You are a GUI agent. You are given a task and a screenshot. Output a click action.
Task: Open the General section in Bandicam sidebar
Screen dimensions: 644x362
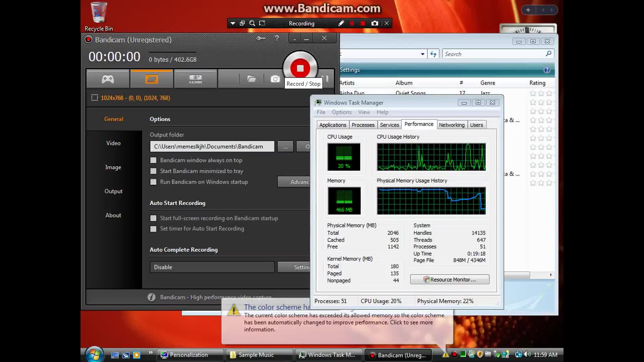(113, 119)
